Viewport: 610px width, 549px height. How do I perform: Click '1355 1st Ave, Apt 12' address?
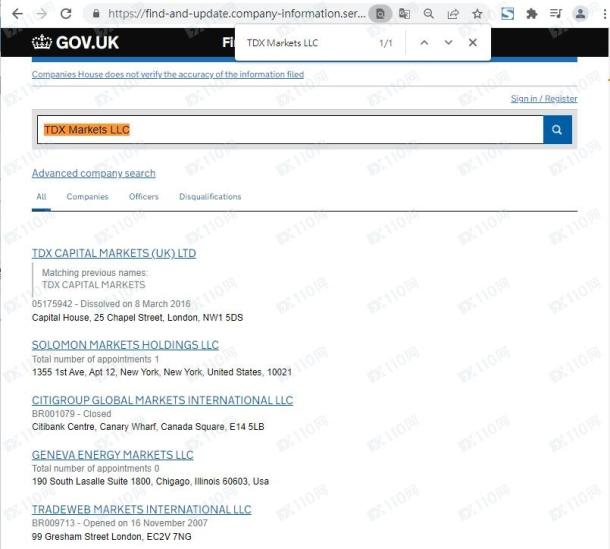coord(162,372)
